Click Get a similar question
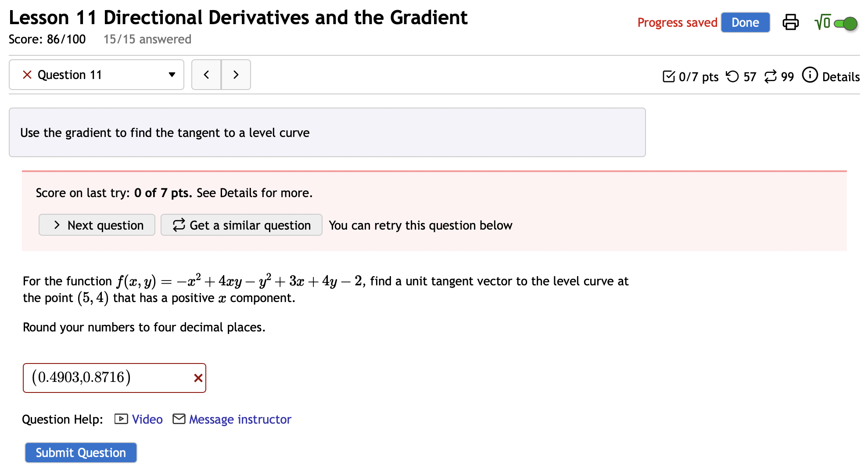The image size is (868, 475). [241, 225]
